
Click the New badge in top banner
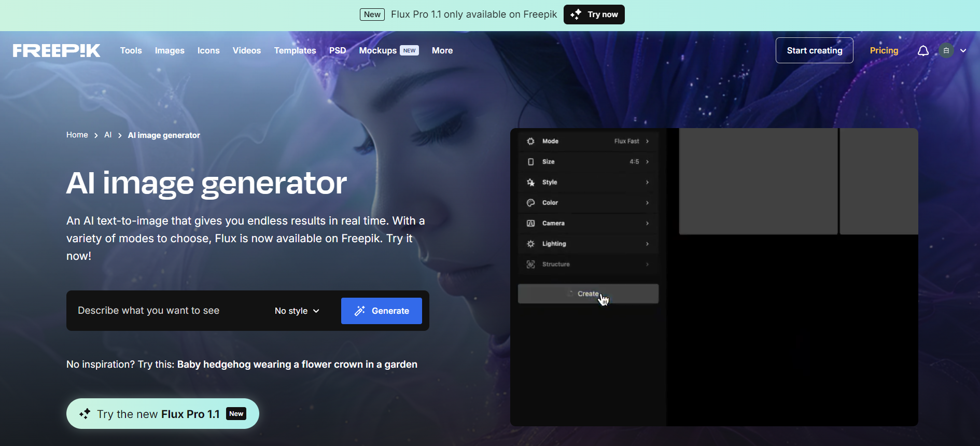[372, 15]
